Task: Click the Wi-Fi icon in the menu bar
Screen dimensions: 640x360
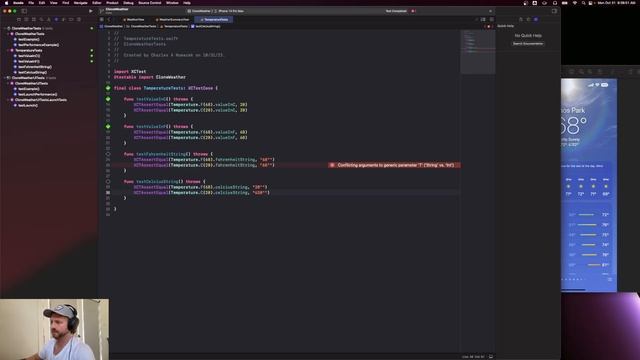Action: coord(575,3)
